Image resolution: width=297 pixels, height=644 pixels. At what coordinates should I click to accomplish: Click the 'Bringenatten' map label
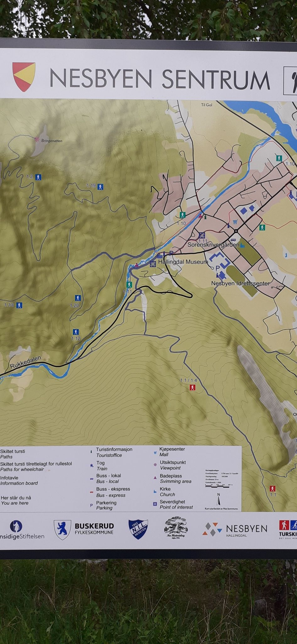tap(52, 141)
